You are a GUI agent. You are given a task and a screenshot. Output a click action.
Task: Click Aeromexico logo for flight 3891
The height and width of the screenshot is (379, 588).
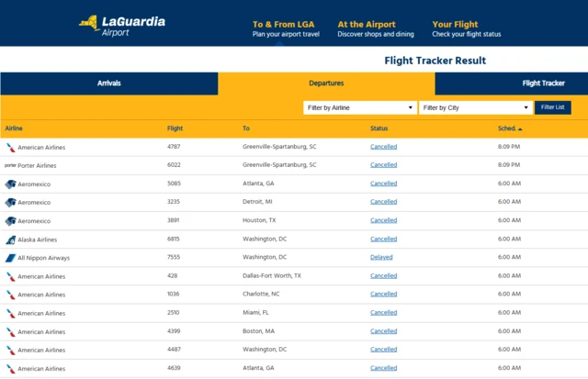click(10, 221)
